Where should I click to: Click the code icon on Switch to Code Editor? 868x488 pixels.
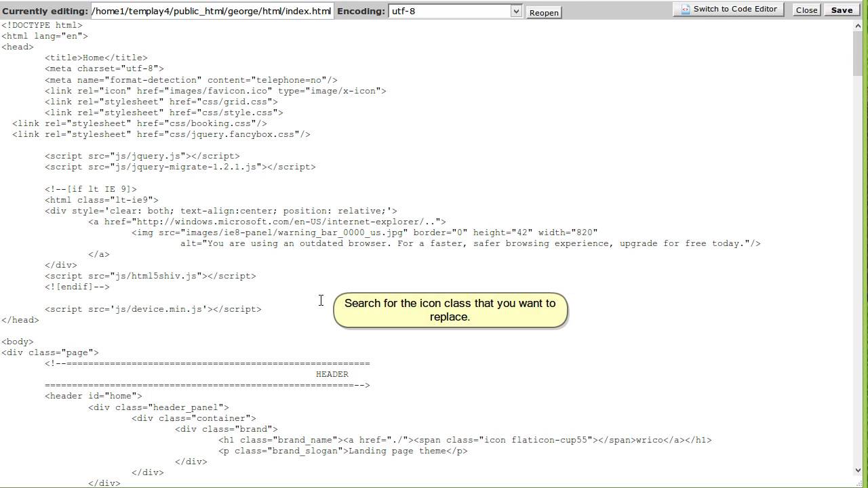(686, 9)
